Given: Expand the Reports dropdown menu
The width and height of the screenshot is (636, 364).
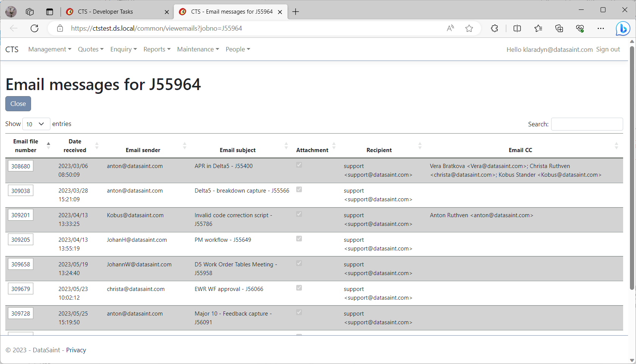Looking at the screenshot, I should [x=157, y=49].
